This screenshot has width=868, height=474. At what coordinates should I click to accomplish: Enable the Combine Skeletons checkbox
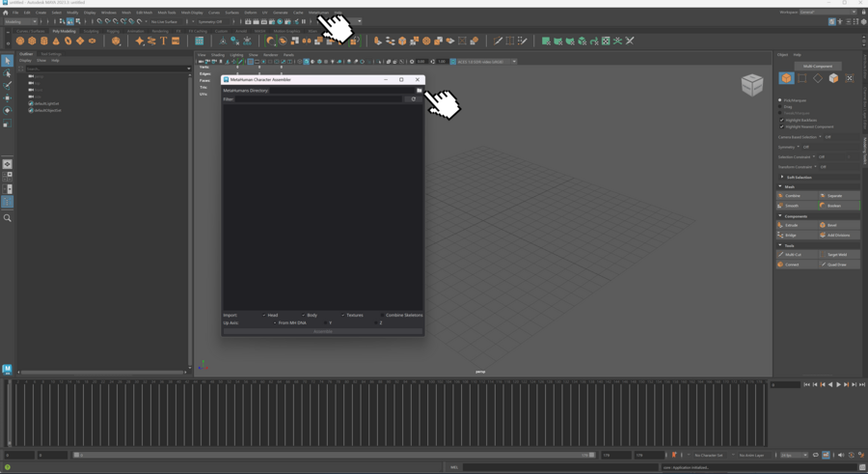click(381, 316)
